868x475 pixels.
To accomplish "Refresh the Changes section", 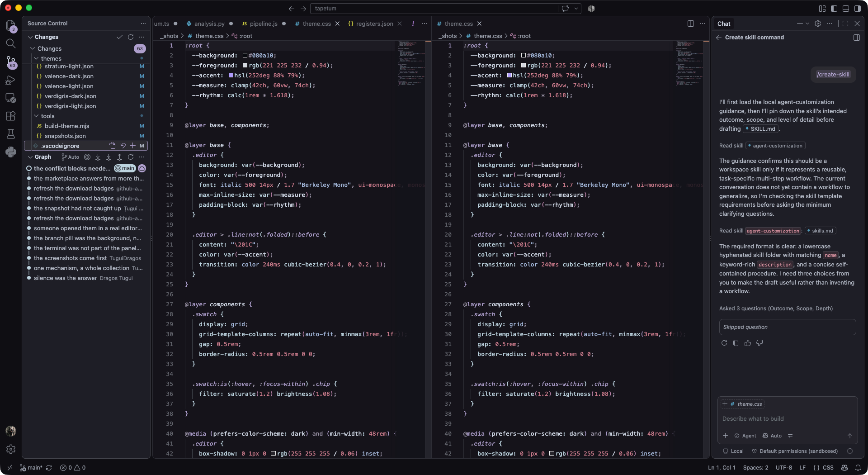I will coord(131,37).
